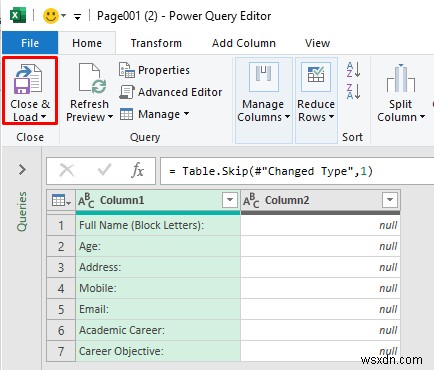
Task: Select the 'Age:' cell
Action: pyautogui.click(x=158, y=246)
